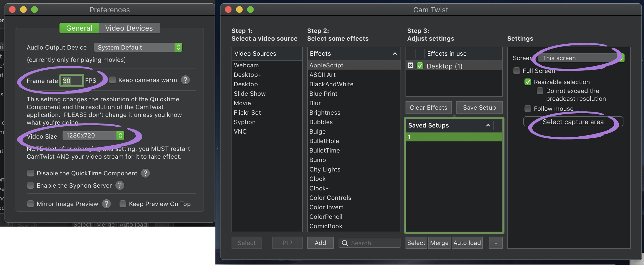Click the Auto load button in Cam Twist
This screenshot has height=265, width=644.
click(467, 243)
